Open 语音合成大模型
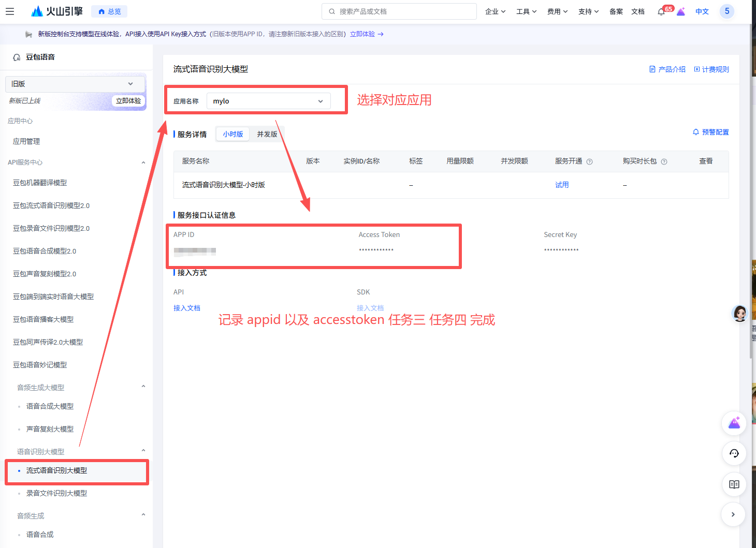This screenshot has width=756, height=548. point(50,406)
